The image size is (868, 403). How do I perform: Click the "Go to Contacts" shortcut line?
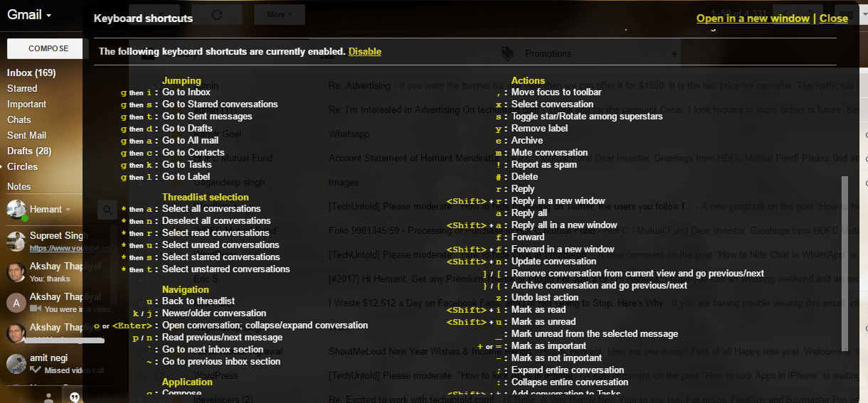(x=194, y=152)
